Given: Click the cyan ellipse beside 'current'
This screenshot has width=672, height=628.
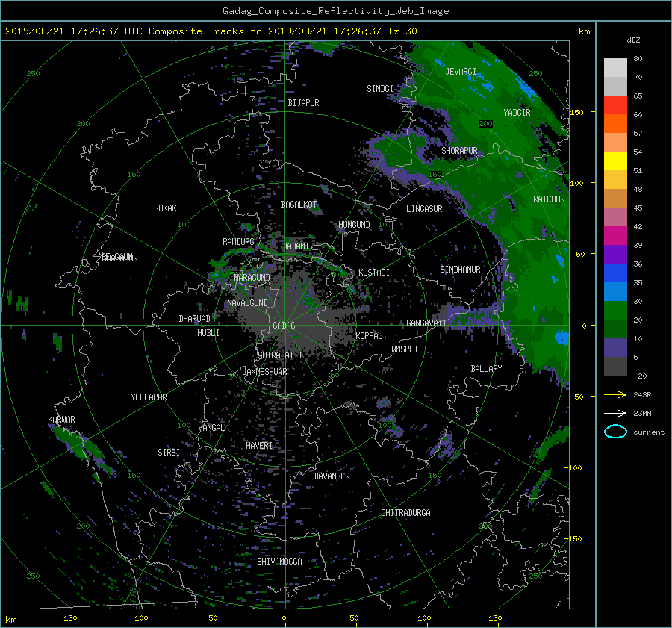Looking at the screenshot, I should point(615,432).
